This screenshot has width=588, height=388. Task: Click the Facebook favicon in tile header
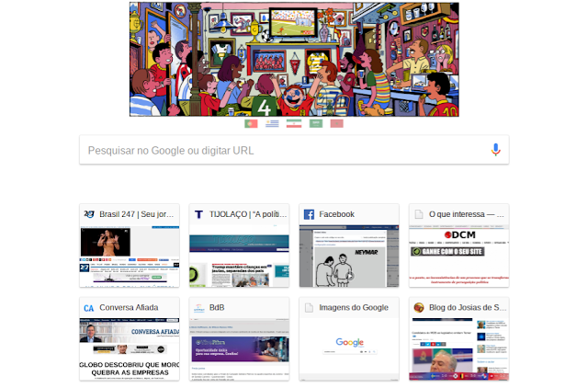309,214
